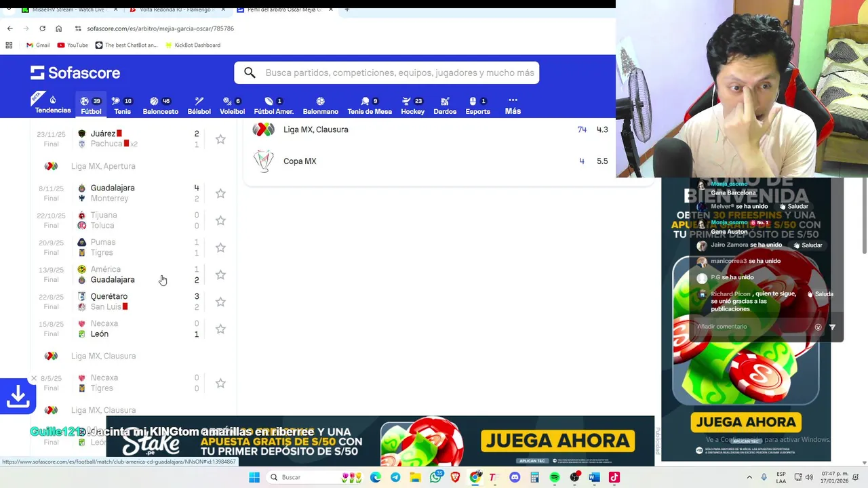Open the Dardos section
This screenshot has width=868, height=488.
[x=445, y=105]
